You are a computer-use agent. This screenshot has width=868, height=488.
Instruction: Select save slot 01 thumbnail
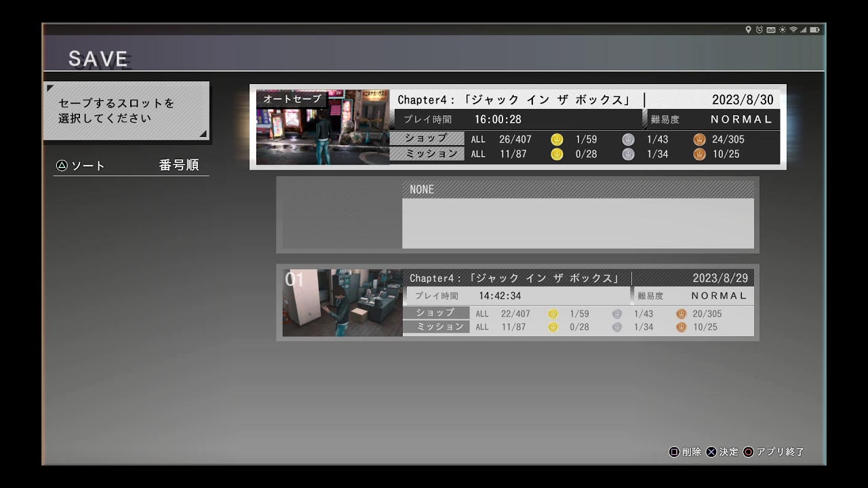pos(342,303)
